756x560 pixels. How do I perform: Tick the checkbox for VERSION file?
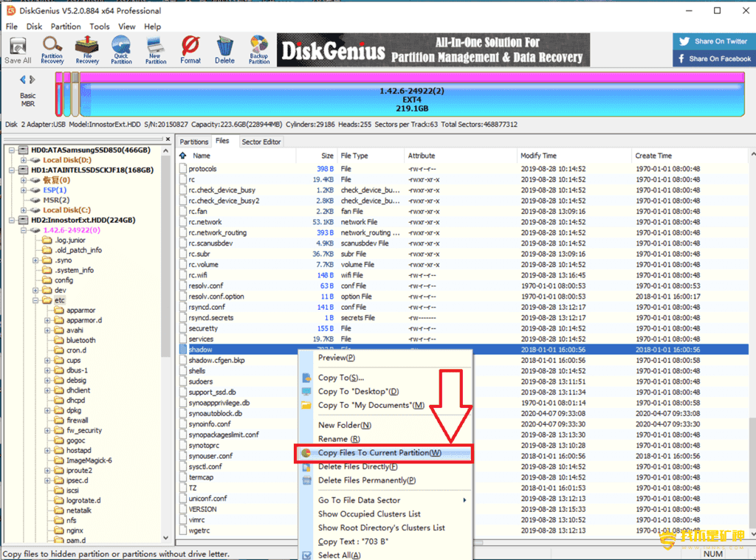point(183,509)
